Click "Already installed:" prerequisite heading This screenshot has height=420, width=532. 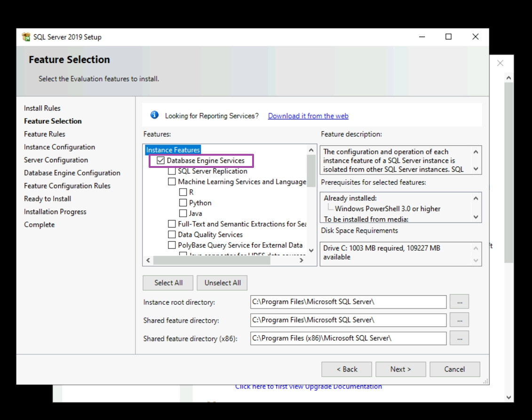click(350, 198)
